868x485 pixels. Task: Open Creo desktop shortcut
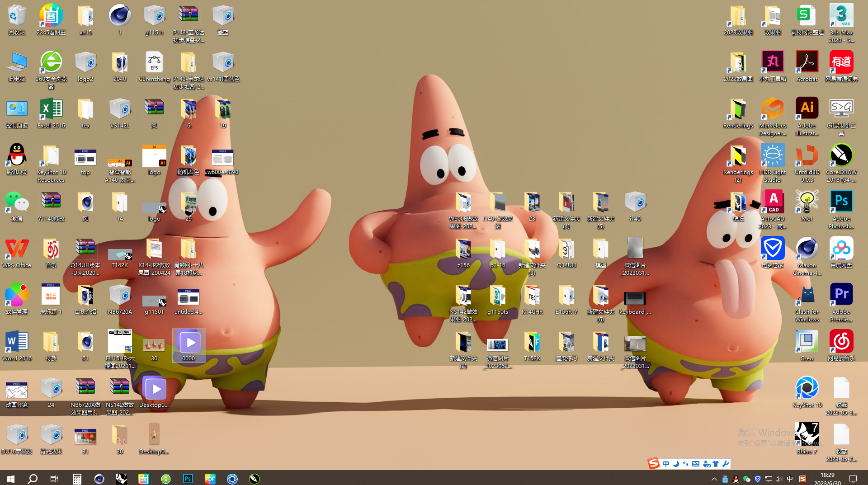tap(807, 346)
